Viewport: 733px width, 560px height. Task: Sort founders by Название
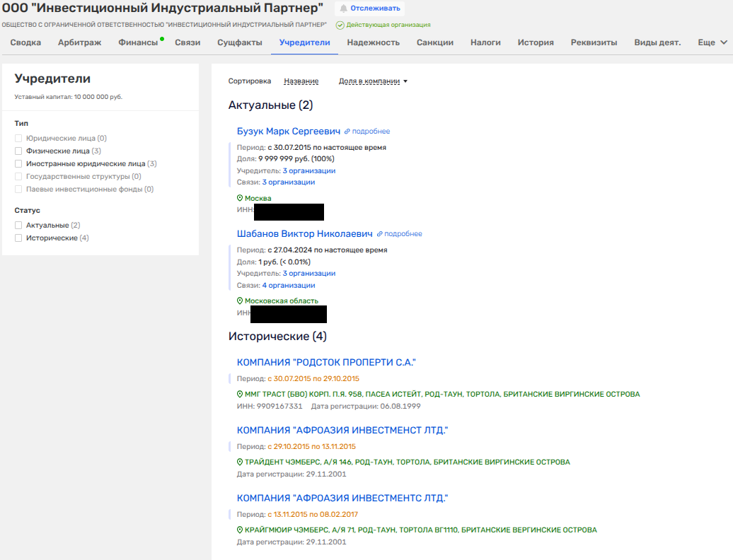[301, 81]
